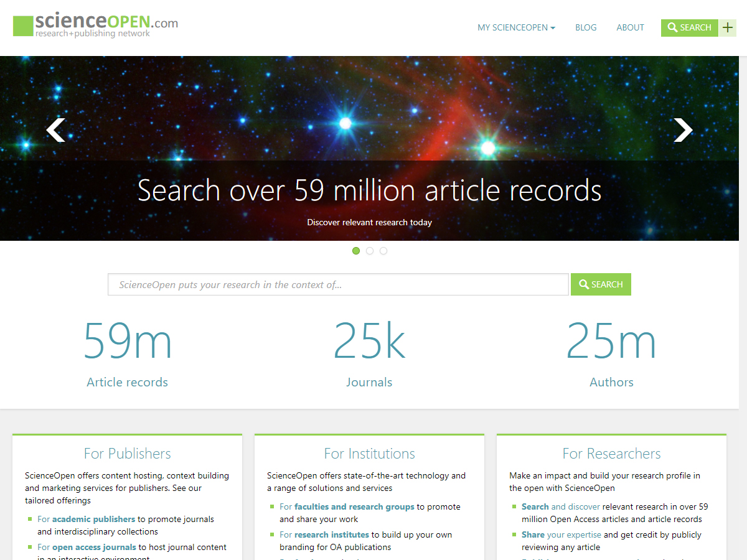
Task: Collapse the MY SCIENCEOPEN menu arrow
Action: (553, 27)
